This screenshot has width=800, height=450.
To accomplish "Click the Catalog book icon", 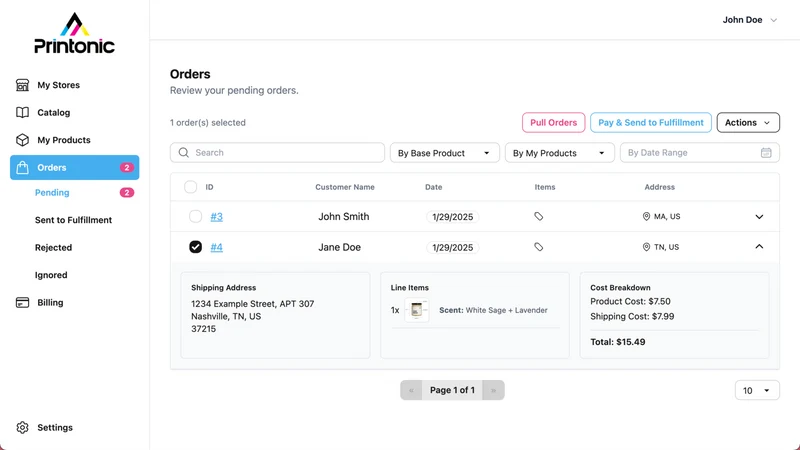I will [22, 112].
